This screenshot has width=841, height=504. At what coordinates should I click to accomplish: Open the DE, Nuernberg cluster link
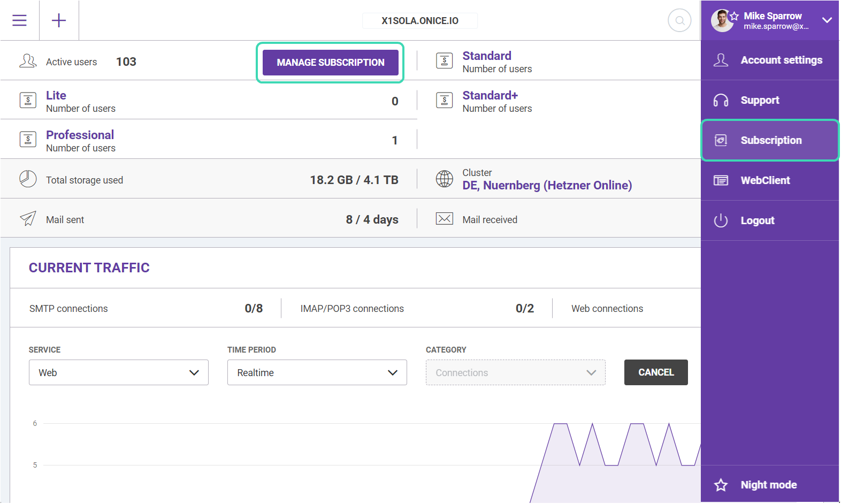click(547, 186)
